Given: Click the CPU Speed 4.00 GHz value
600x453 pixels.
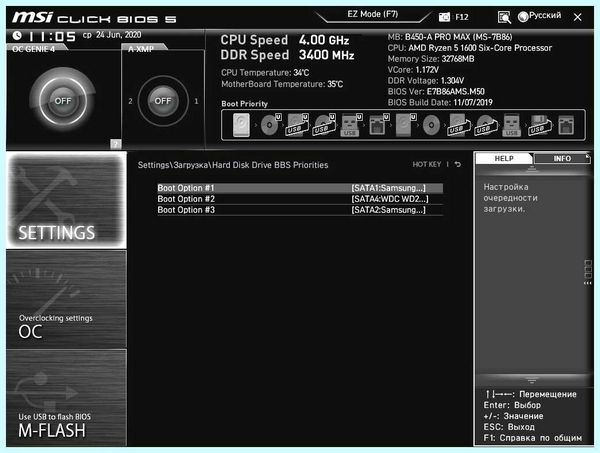Looking at the screenshot, I should click(x=324, y=40).
